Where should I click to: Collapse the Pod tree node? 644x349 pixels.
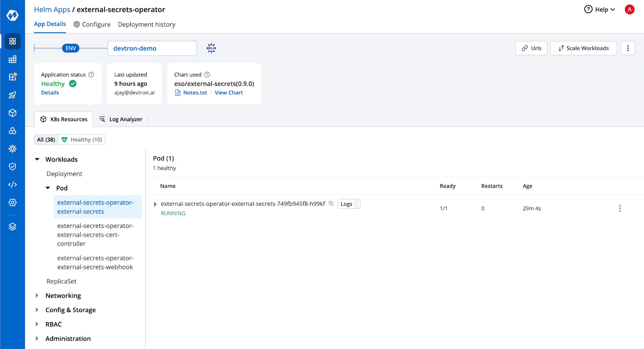[48, 188]
